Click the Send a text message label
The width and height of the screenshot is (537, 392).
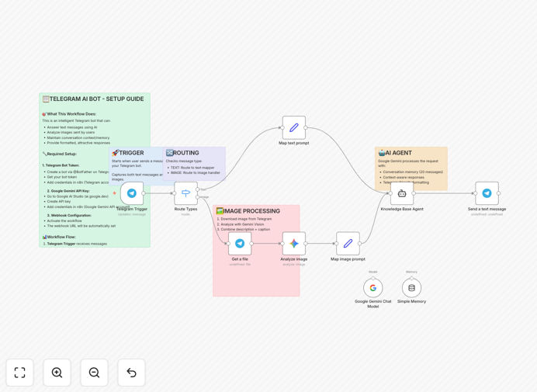coord(487,209)
